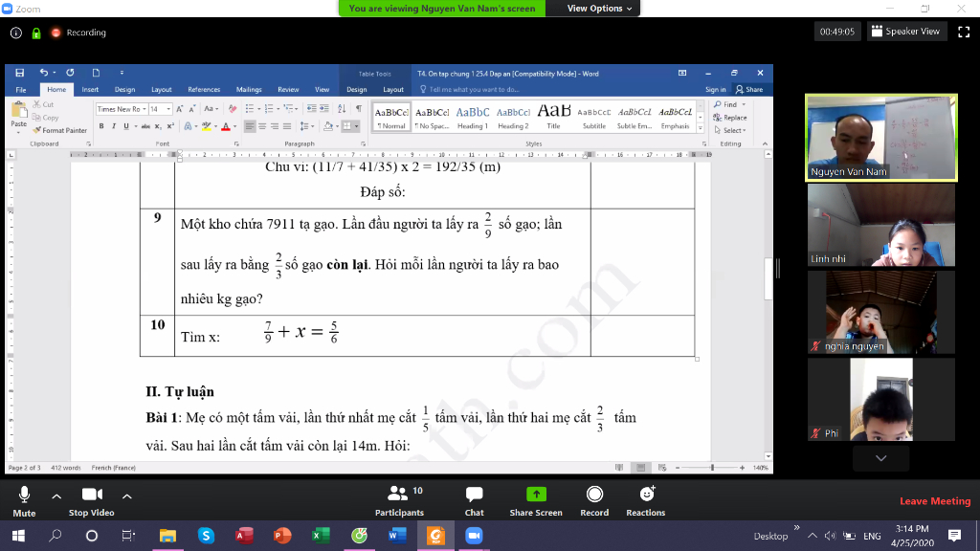Viewport: 980px width, 551px height.
Task: Stop Video in the Zoom toolbar
Action: point(91,501)
